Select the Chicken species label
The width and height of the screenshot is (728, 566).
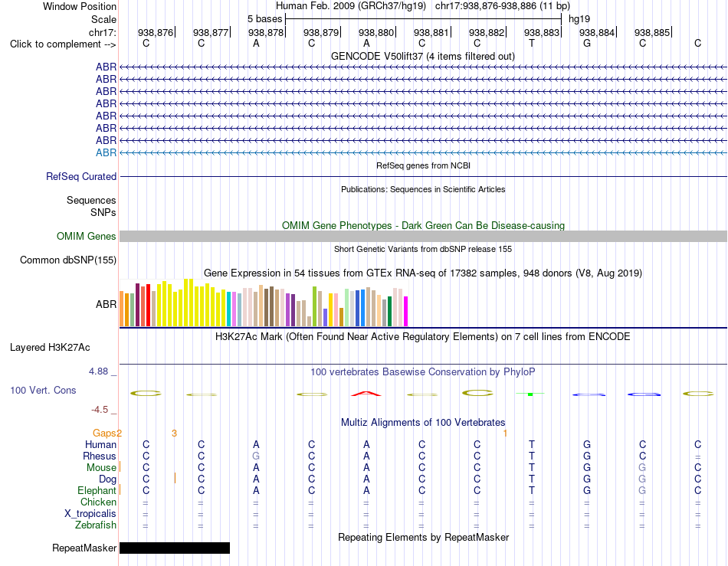98,502
